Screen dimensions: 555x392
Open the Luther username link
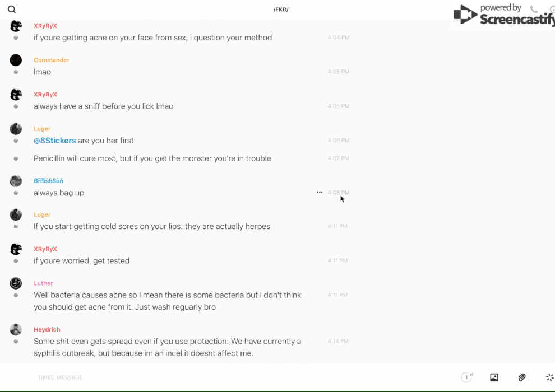pyautogui.click(x=43, y=283)
